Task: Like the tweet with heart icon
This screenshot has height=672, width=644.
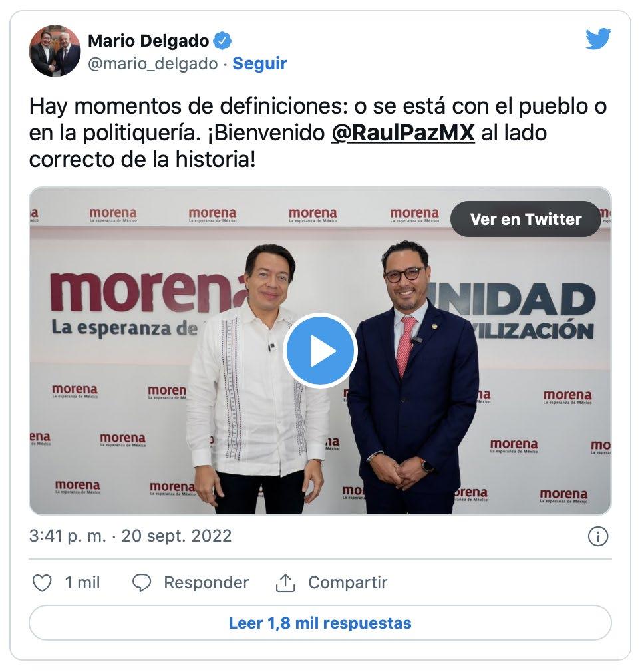Action: (x=42, y=583)
